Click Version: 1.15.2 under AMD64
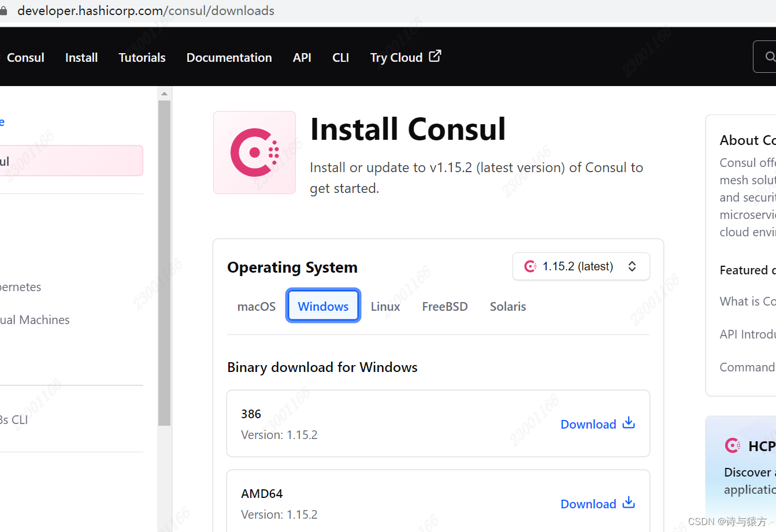The height and width of the screenshot is (532, 776). [x=279, y=515]
